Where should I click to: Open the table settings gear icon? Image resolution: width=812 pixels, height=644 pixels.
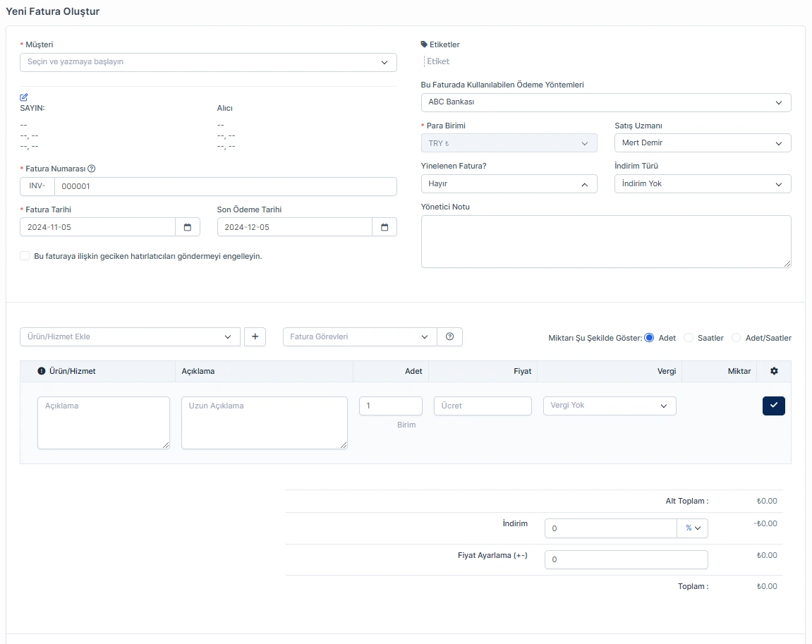774,371
